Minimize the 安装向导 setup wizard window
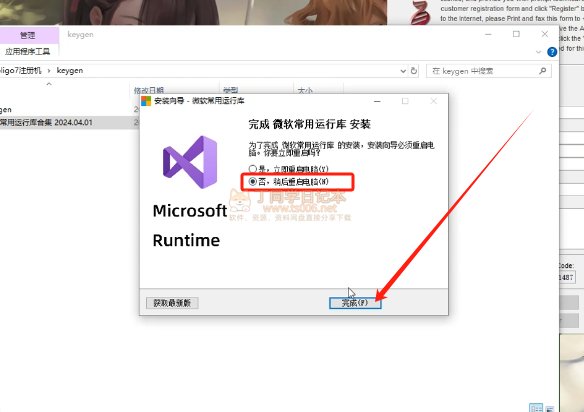This screenshot has height=412, width=584. [377, 101]
